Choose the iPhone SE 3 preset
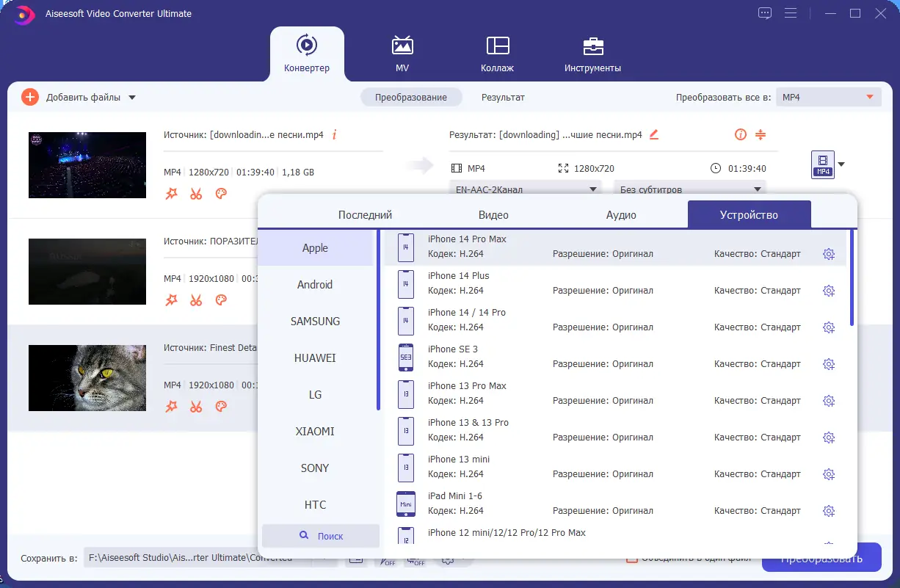Viewport: 900px width, 588px height. point(615,357)
